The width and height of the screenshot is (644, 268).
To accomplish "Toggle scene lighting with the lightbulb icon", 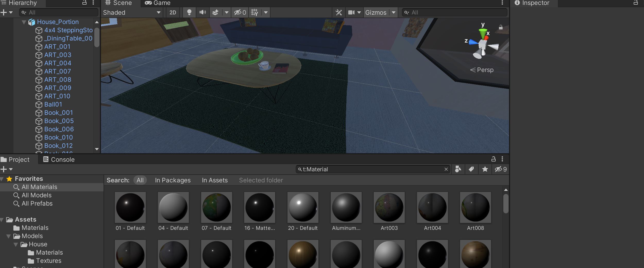I will (x=189, y=12).
